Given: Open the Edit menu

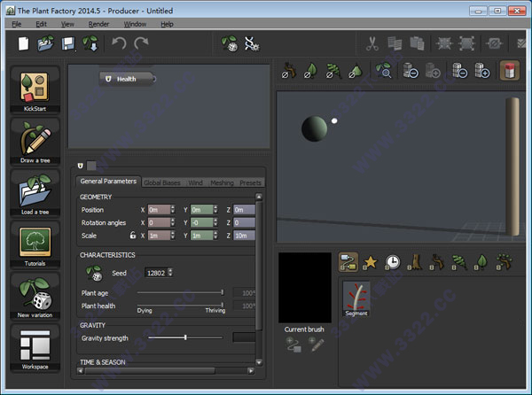Looking at the screenshot, I should (x=41, y=24).
